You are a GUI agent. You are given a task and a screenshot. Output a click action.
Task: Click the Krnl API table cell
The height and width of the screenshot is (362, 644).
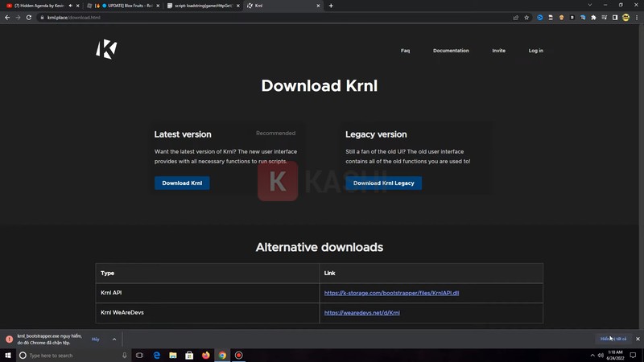(208, 293)
